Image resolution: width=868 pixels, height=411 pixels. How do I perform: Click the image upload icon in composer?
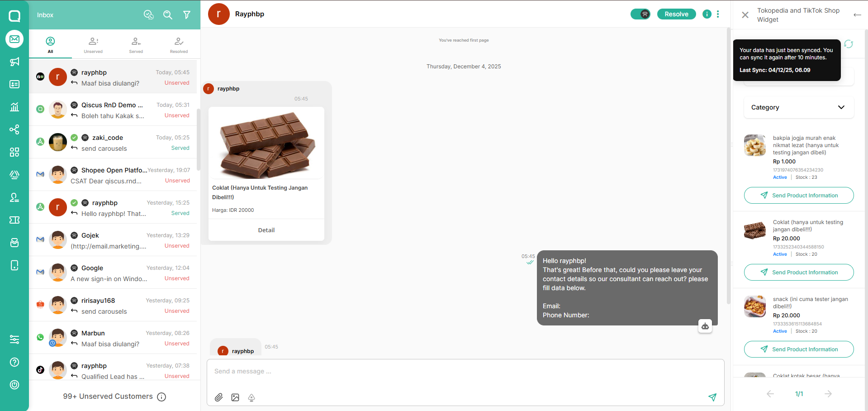coord(235,397)
